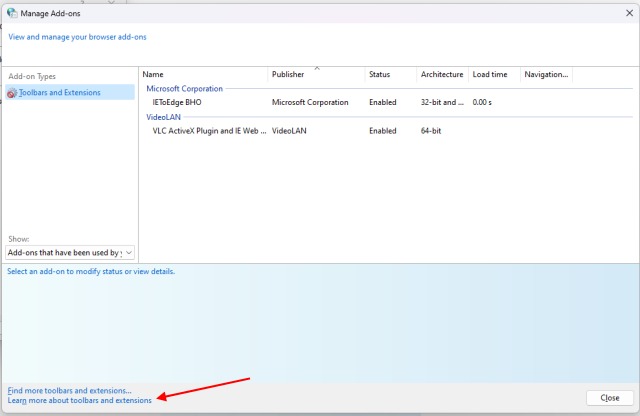Click View and manage your browser add-ons

(x=77, y=37)
